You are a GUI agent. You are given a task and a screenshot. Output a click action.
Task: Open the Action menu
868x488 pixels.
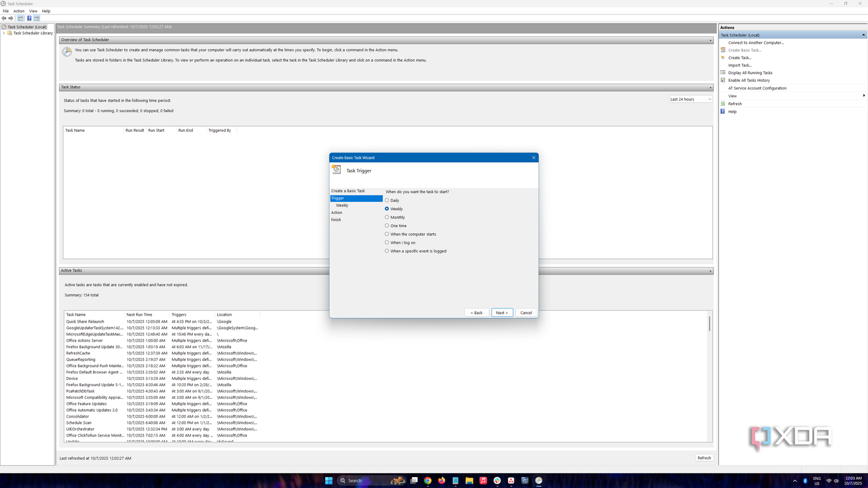pyautogui.click(x=19, y=11)
